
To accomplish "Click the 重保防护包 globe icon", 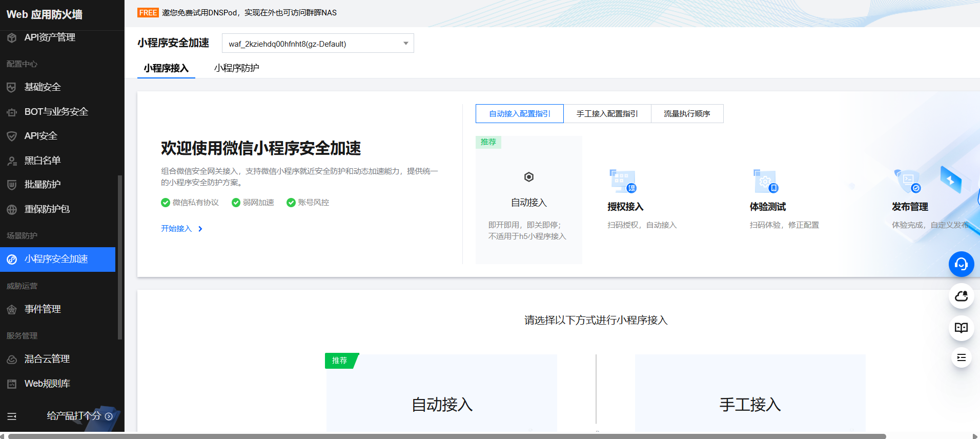I will pos(12,209).
